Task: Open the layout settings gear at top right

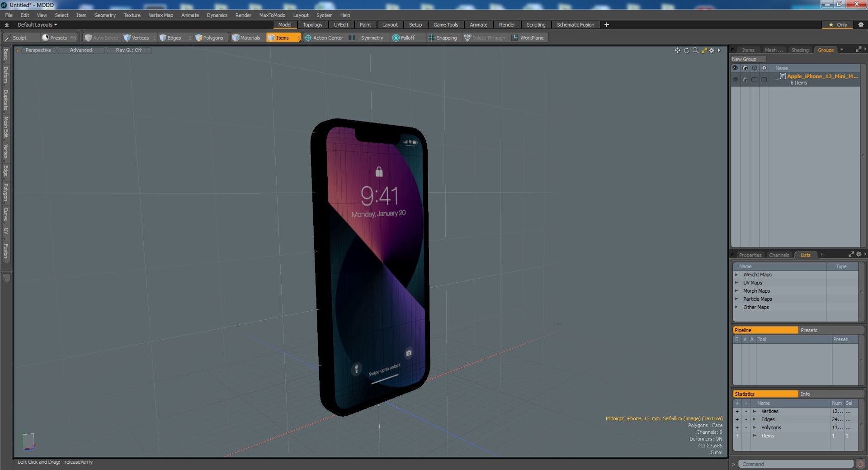Action: tap(861, 24)
